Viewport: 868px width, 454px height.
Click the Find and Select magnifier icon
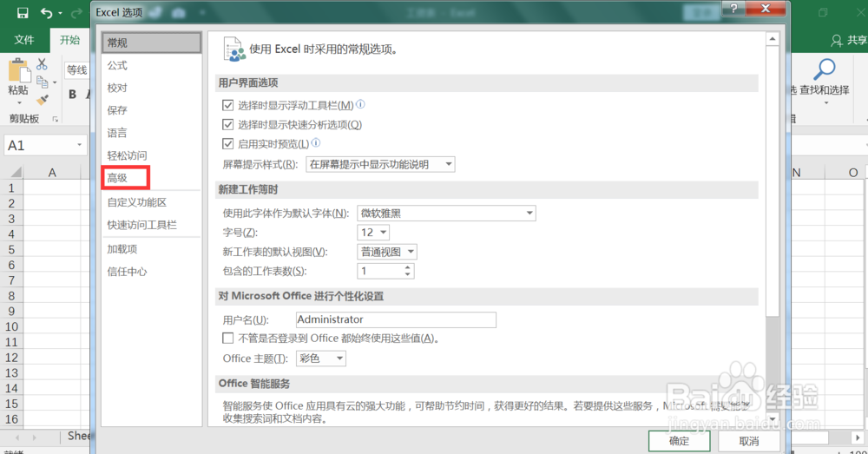825,69
